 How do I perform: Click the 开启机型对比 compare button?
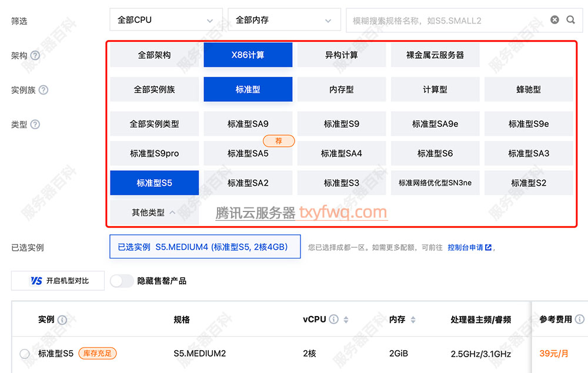(58, 281)
